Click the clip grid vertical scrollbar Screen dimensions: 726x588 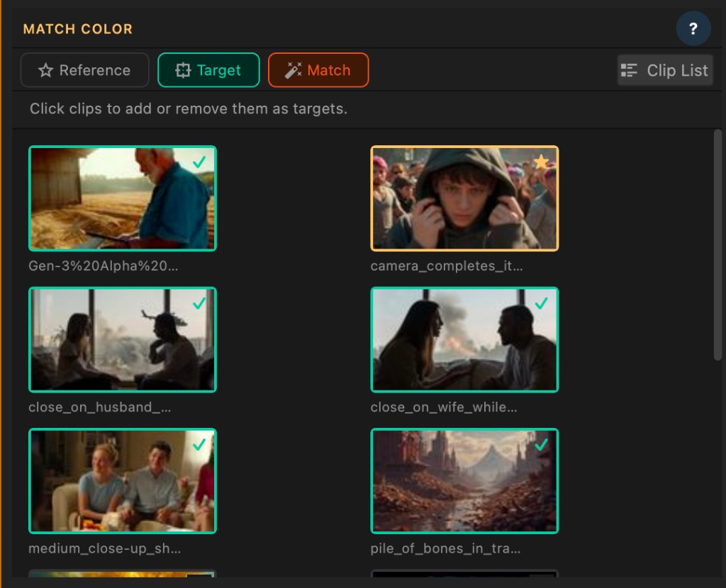pos(717,244)
